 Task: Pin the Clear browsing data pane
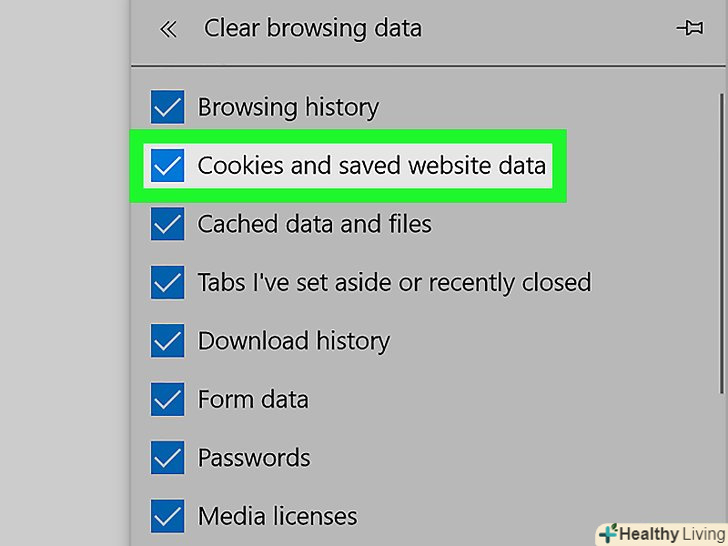[689, 29]
